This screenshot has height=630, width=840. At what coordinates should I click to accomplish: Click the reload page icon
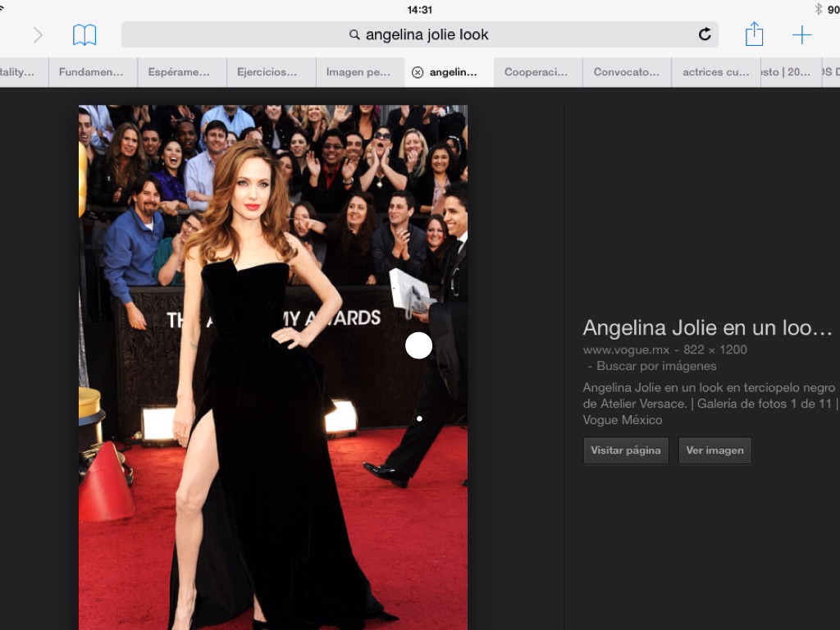tap(704, 34)
